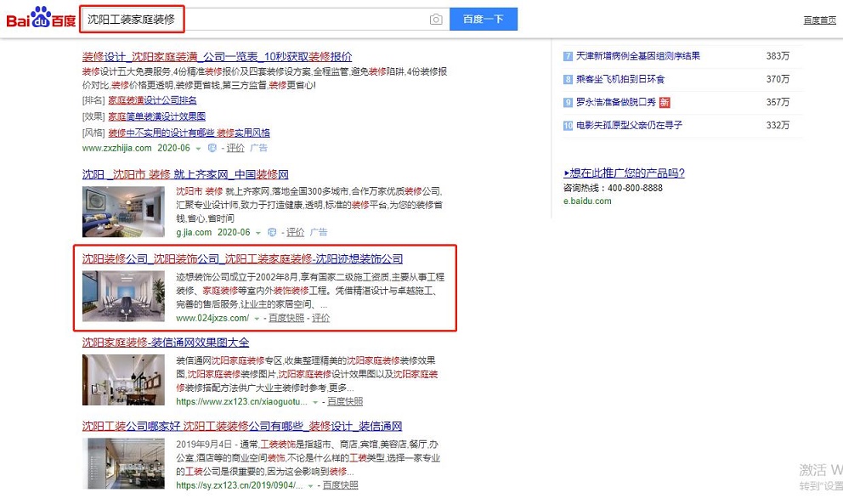Click URL g.jia.com under 齐家网 result
The height and width of the screenshot is (504, 843).
pos(194,232)
